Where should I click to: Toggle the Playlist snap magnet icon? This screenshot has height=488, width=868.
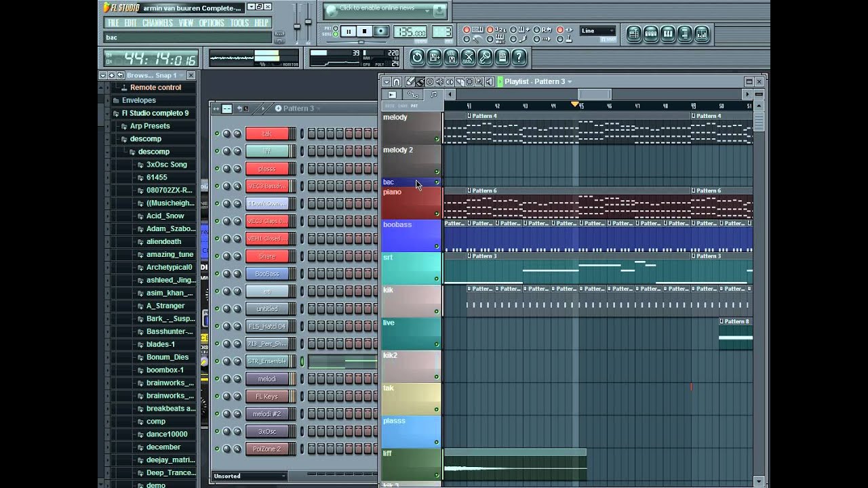tap(397, 81)
